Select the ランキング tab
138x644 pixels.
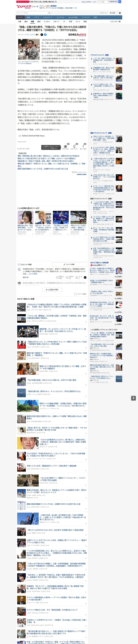click(86, 17)
